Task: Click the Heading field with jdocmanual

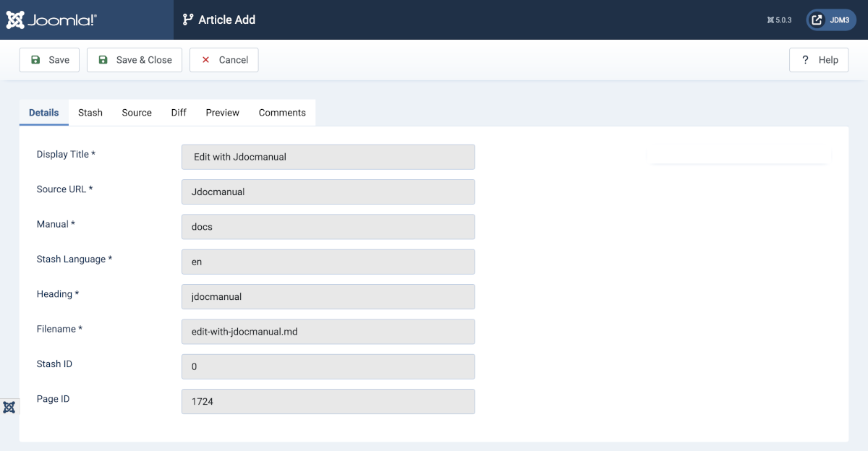Action: [328, 296]
